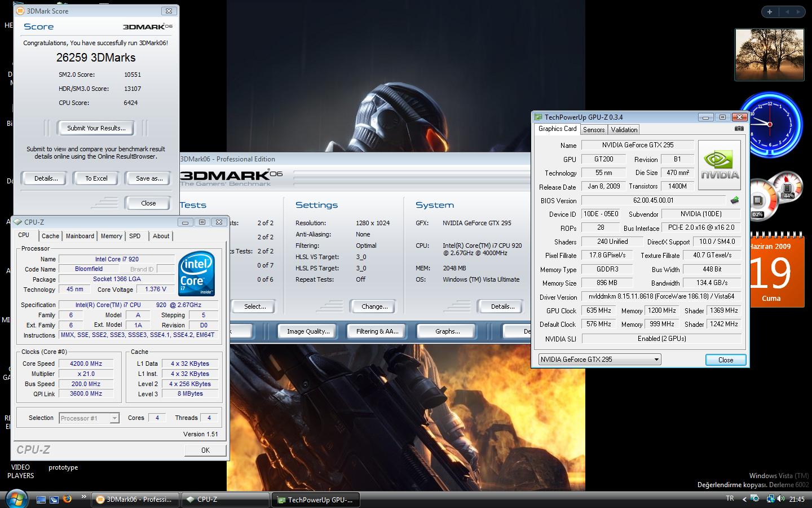This screenshot has height=508, width=812.
Task: Switch to the Mainboard tab in CPU-Z
Action: pos(80,236)
